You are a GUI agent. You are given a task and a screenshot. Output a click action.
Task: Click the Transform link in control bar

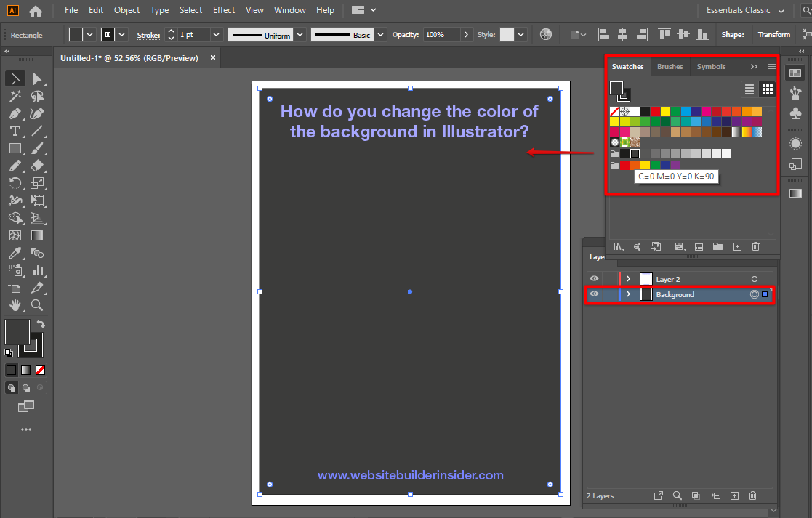pyautogui.click(x=773, y=35)
